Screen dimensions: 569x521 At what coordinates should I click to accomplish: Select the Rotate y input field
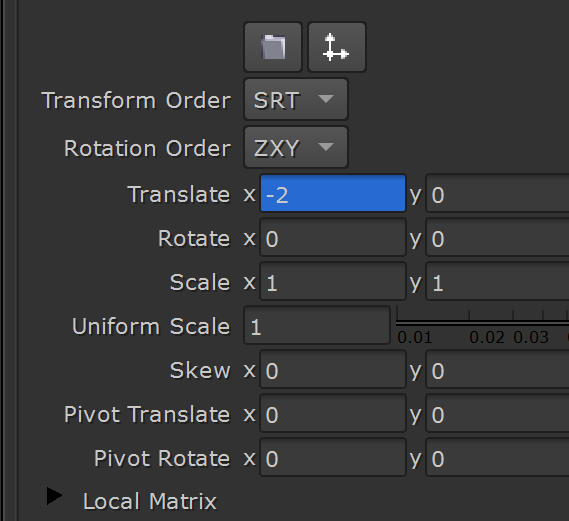498,238
